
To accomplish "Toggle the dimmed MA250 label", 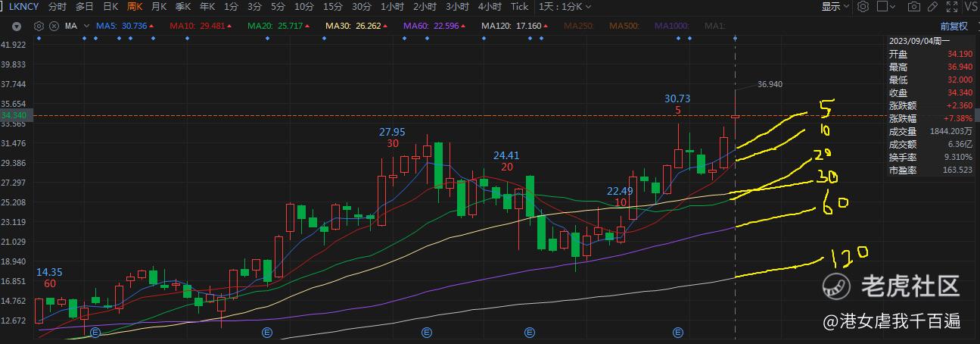I will click(580, 26).
